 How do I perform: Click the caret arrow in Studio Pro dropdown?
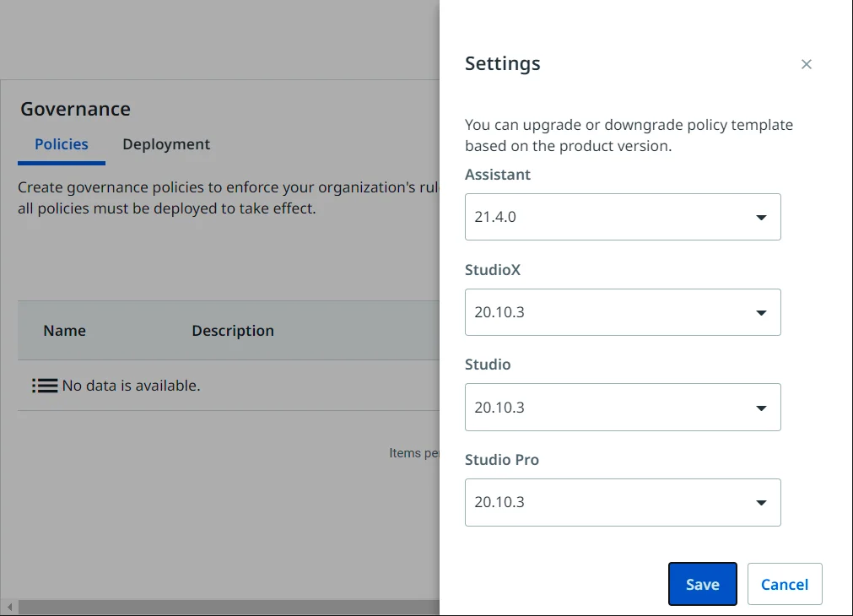point(760,503)
